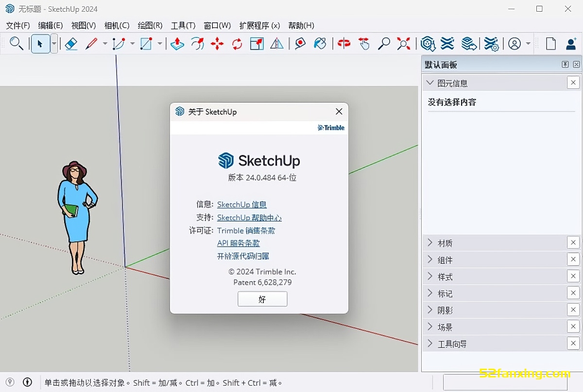Open the account dropdown arrow
This screenshot has height=392, width=583.
[528, 44]
